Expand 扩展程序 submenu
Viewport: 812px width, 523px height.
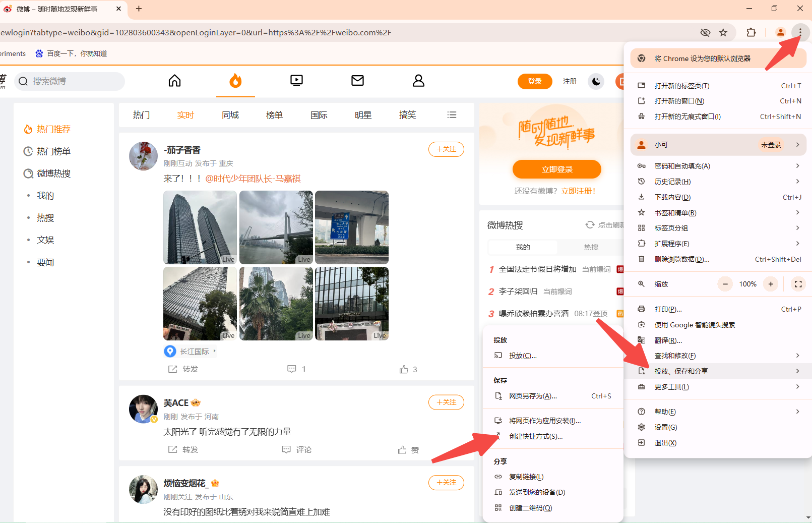pos(718,244)
